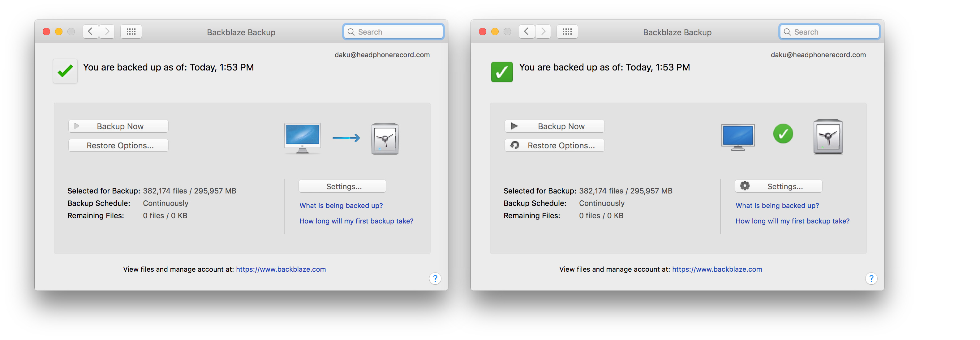Show all preferences grid in right window
This screenshot has height=340, width=980.
point(567,32)
